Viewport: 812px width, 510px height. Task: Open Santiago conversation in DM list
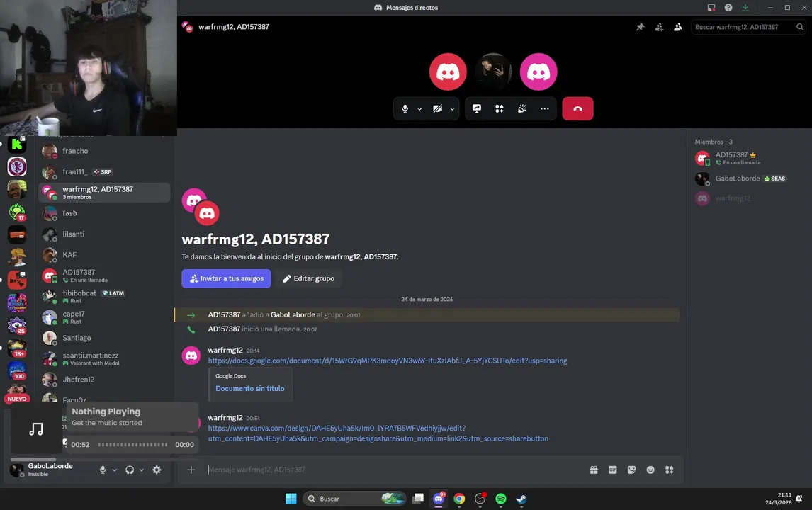click(104, 338)
